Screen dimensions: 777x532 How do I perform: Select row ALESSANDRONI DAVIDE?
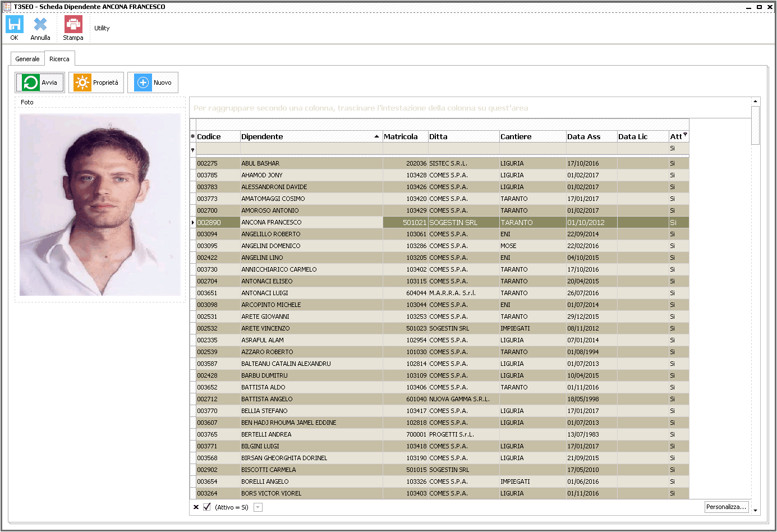coord(442,187)
